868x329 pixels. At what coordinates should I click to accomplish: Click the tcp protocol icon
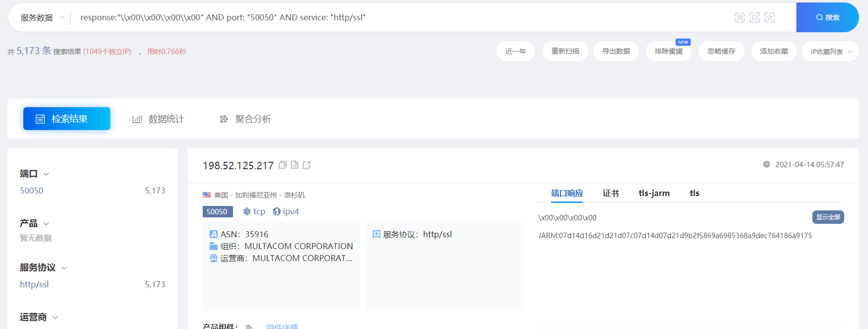point(247,211)
